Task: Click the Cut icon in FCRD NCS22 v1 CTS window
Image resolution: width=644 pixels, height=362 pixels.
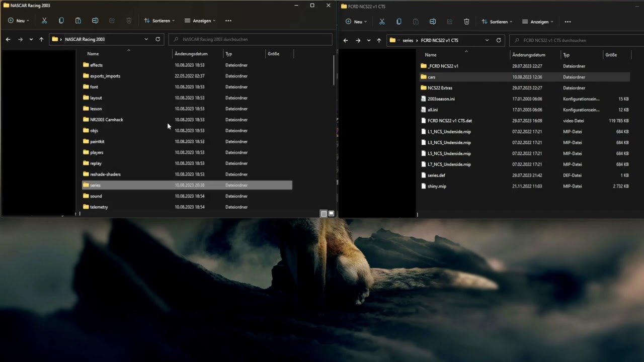Action: [382, 22]
